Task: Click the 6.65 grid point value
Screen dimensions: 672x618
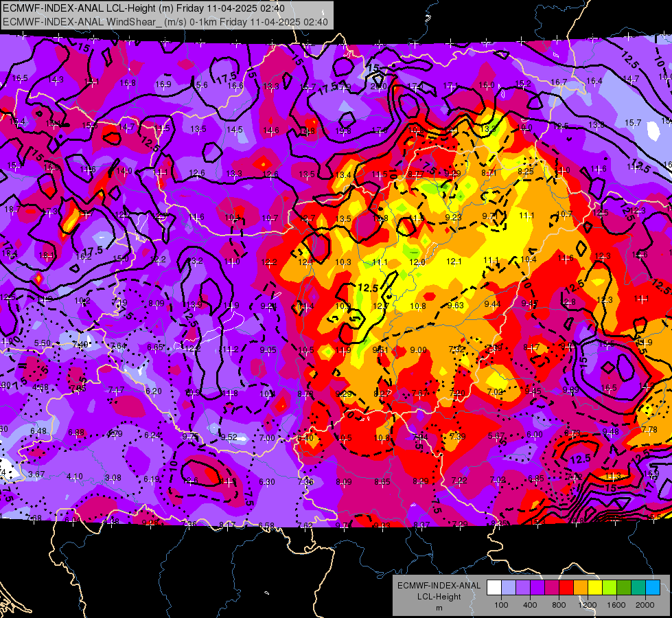Action: (x=155, y=347)
